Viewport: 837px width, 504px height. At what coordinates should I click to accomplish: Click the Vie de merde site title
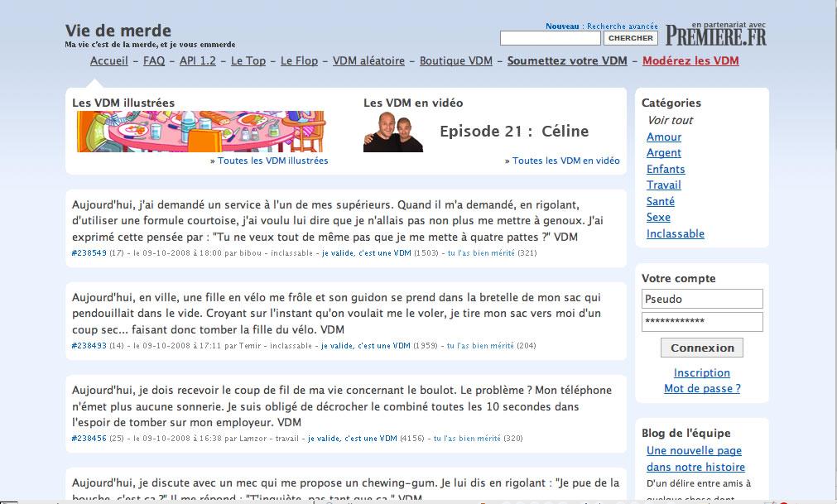[118, 31]
